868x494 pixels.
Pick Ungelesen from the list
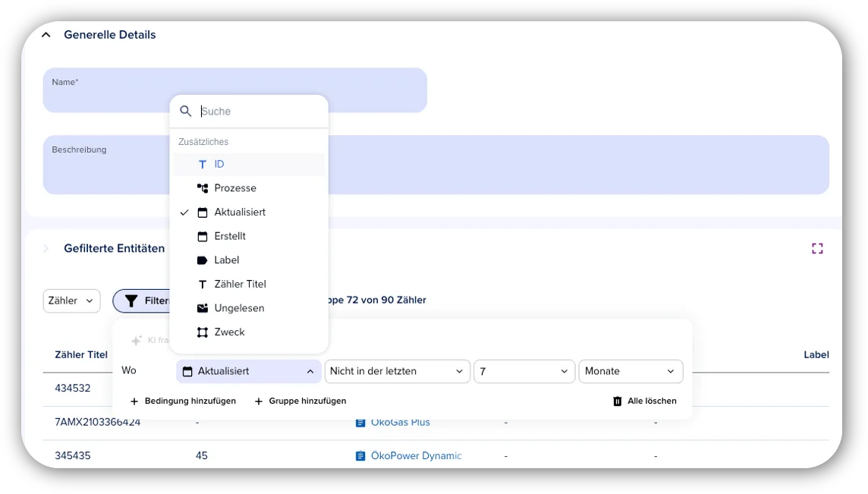pos(249,308)
